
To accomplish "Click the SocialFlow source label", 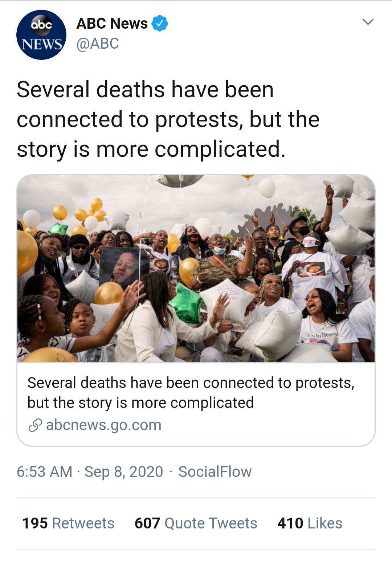I will pyautogui.click(x=215, y=472).
